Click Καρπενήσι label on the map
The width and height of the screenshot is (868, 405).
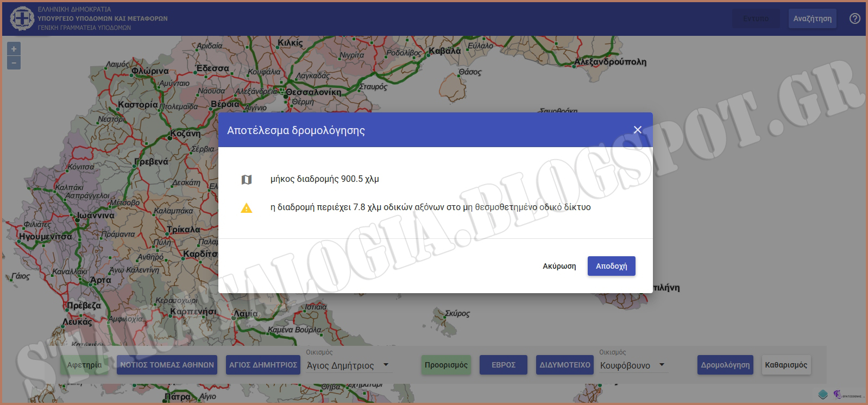tap(193, 312)
